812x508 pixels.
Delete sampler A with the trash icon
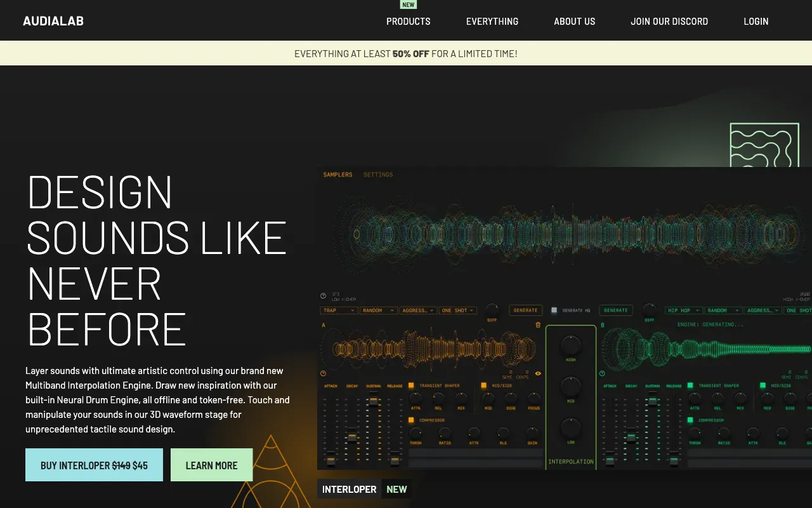(x=539, y=325)
